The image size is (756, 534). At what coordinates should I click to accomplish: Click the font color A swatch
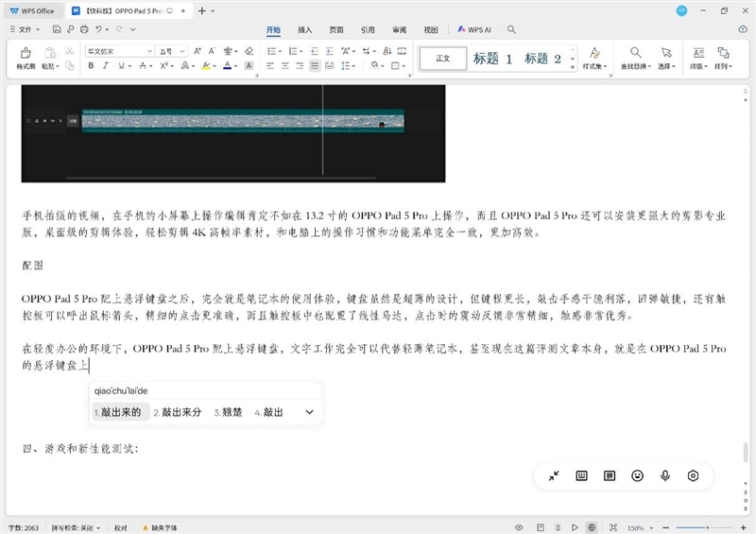227,65
